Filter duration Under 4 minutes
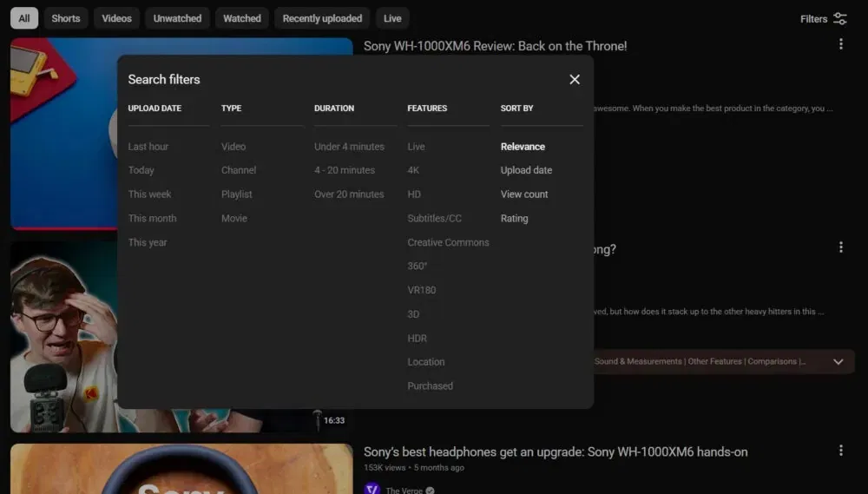This screenshot has width=868, height=494. (x=349, y=147)
